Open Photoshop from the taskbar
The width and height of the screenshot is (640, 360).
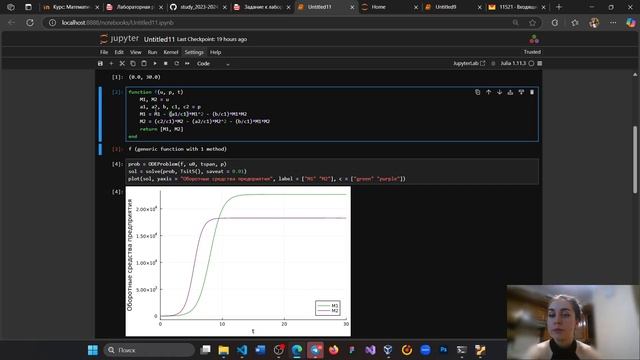click(x=443, y=350)
